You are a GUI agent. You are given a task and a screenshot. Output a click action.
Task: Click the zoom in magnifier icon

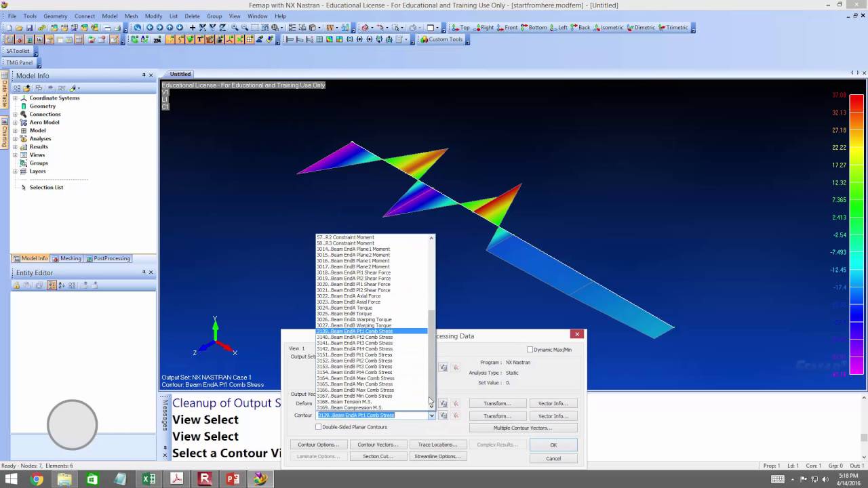click(x=235, y=28)
